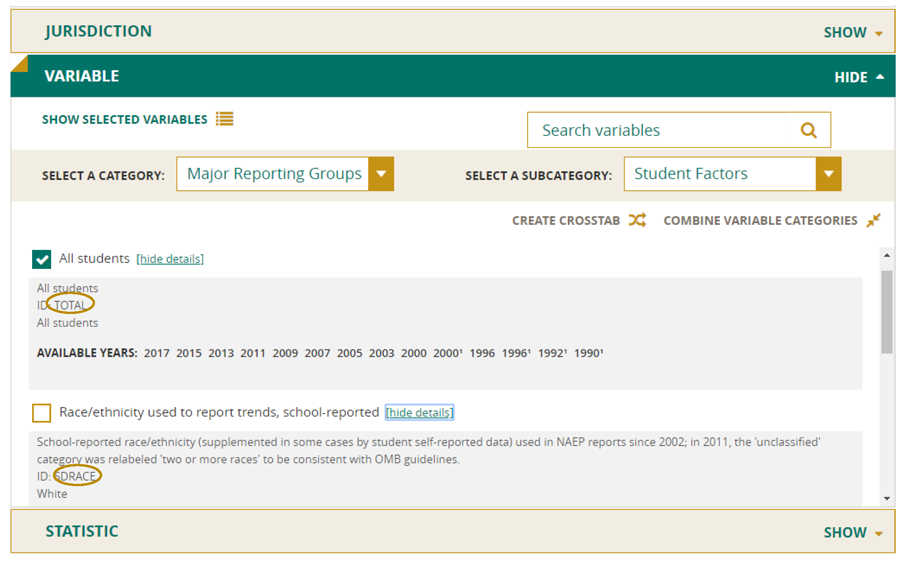Click the AVAILABLE YEARS label

point(87,353)
